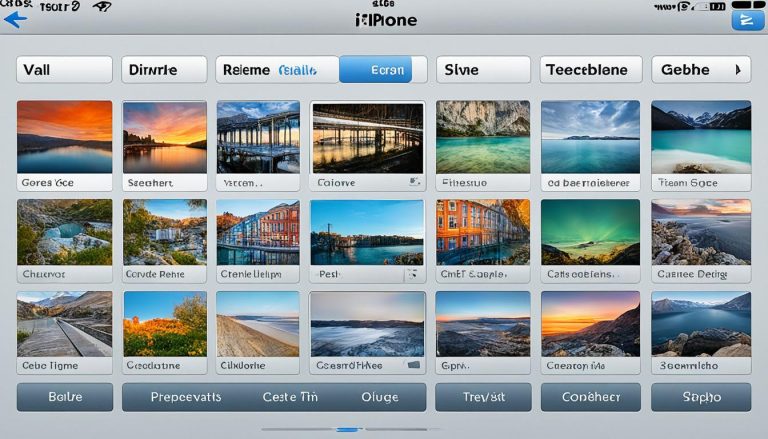Open the Sivie tab
Screen dimensions: 768x439
(481, 70)
